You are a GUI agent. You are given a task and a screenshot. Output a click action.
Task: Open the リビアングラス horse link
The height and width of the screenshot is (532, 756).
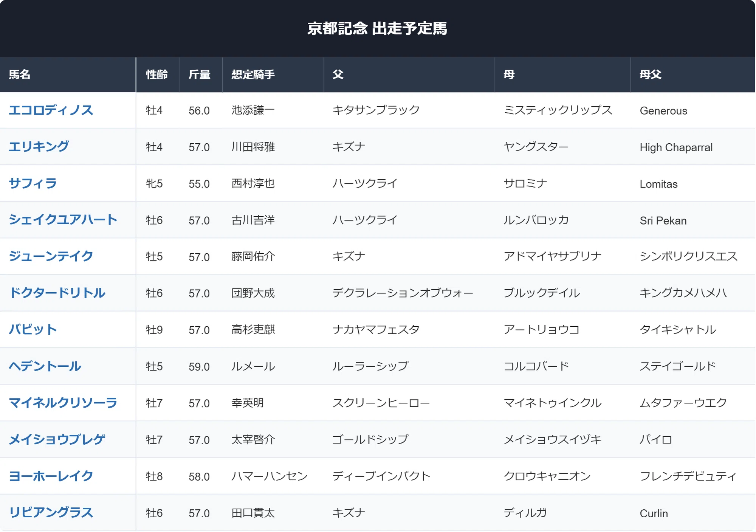tap(51, 513)
